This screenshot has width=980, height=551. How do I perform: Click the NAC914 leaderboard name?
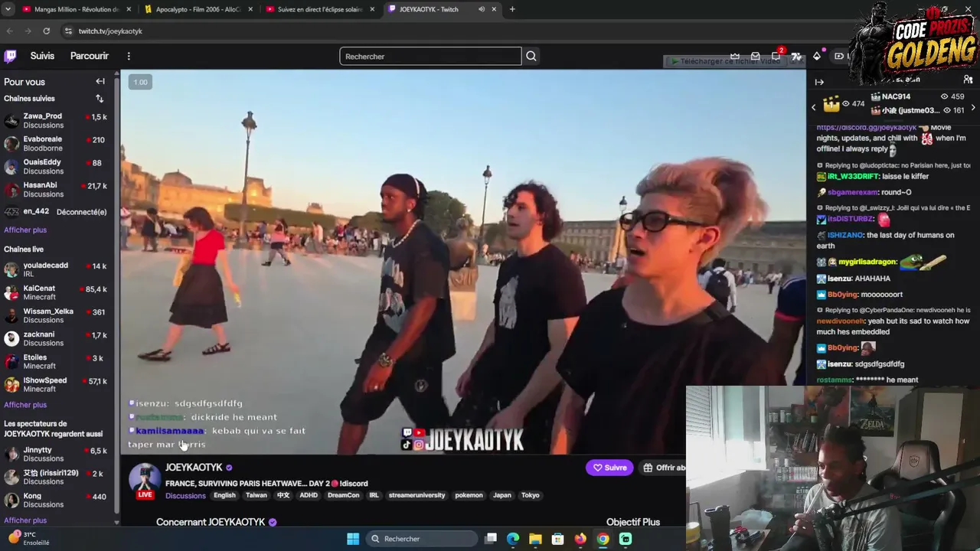[896, 96]
